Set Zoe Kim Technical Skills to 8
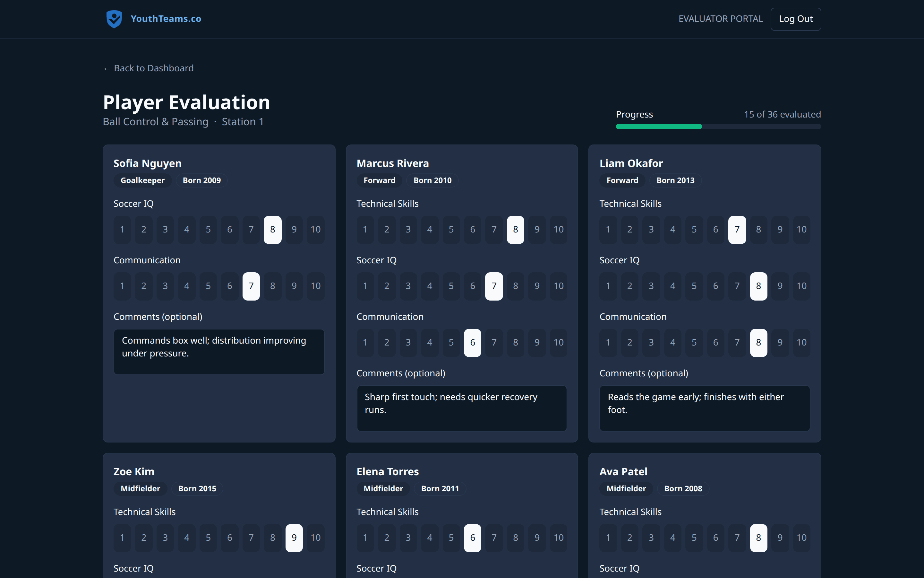Image resolution: width=924 pixels, height=578 pixels. (273, 538)
